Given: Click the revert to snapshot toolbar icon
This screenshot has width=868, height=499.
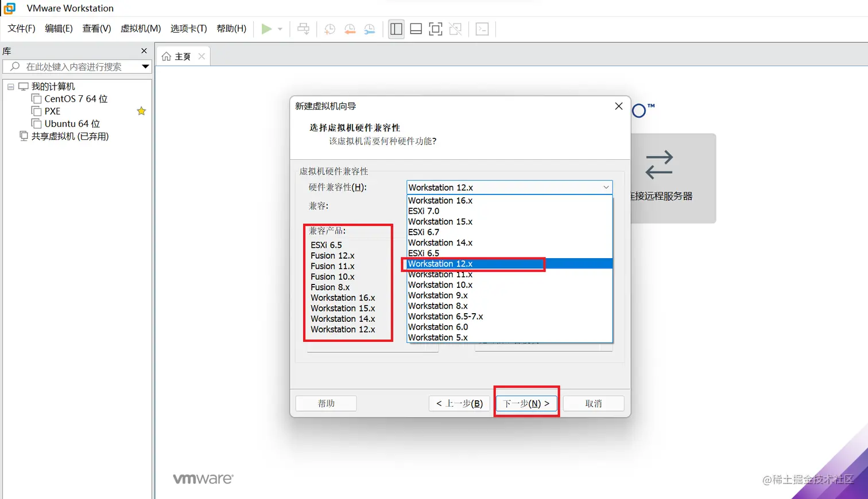Looking at the screenshot, I should [350, 29].
